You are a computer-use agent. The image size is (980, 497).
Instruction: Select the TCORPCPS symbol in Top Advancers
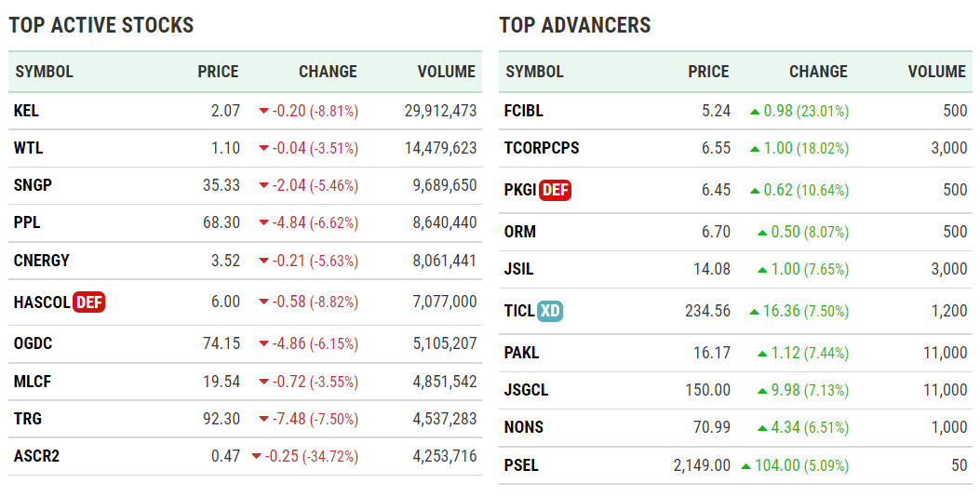(x=541, y=148)
